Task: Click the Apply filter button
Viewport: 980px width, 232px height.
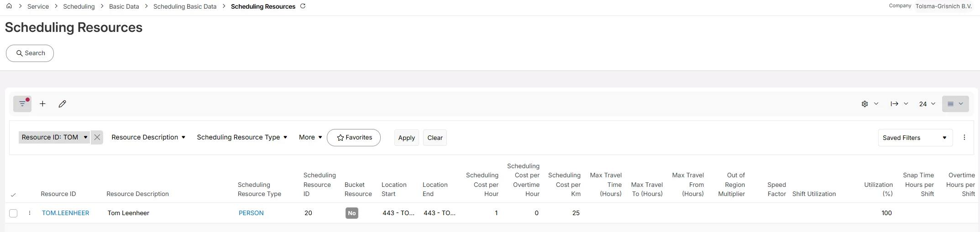Action: click(406, 138)
